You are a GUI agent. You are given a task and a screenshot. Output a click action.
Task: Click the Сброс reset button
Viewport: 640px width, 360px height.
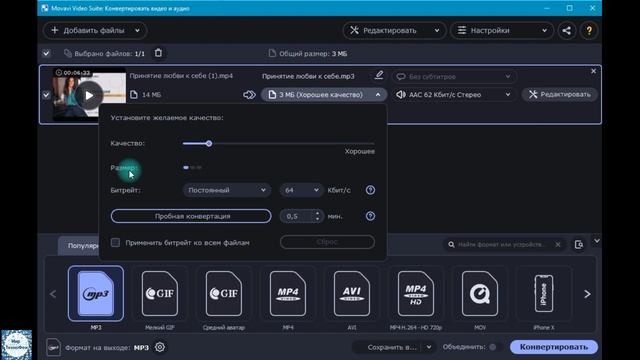(327, 242)
